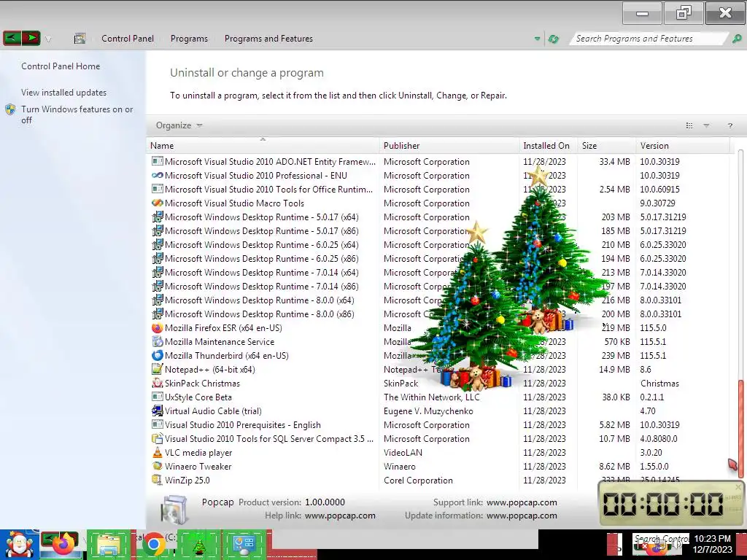Select Visual Studio 2010 Prerequisites - English
Viewport: 747px width, 560px height.
click(x=242, y=425)
